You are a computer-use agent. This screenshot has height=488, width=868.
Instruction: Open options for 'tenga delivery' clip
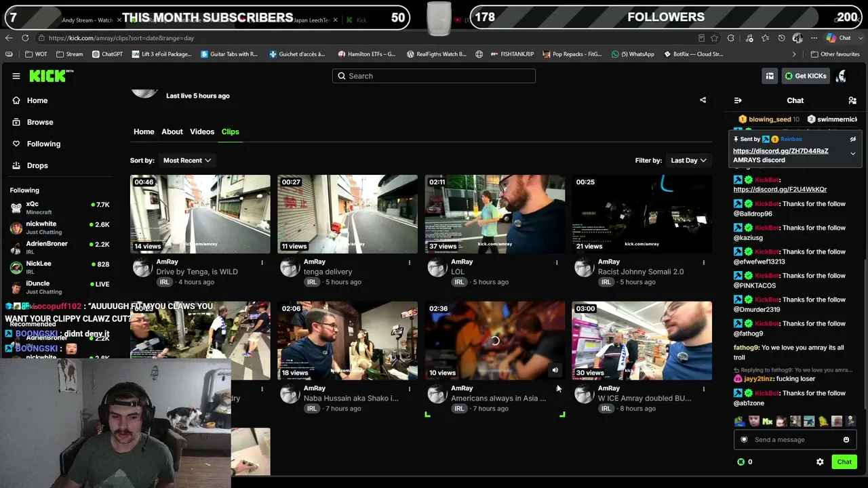point(410,262)
